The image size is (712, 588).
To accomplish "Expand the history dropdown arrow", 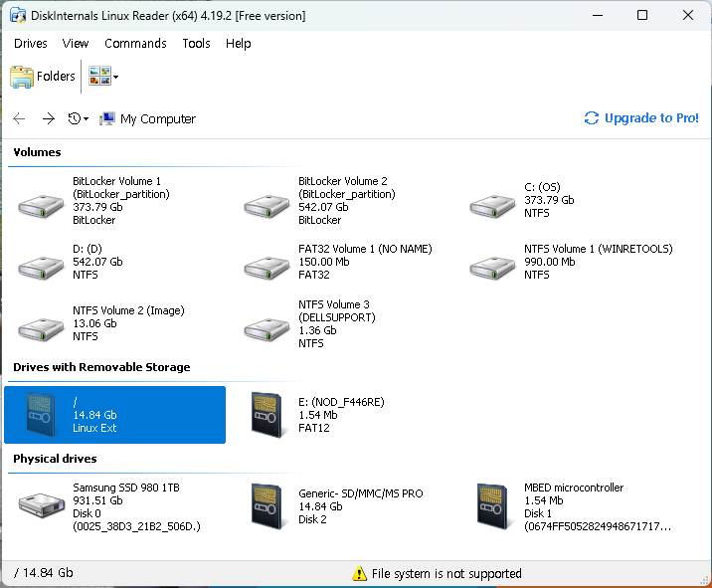I will click(x=86, y=119).
